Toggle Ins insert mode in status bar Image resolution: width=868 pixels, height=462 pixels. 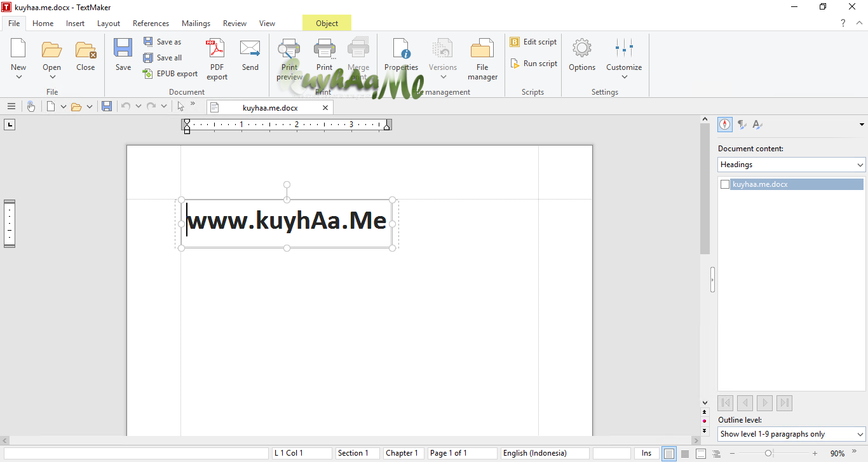pos(646,453)
